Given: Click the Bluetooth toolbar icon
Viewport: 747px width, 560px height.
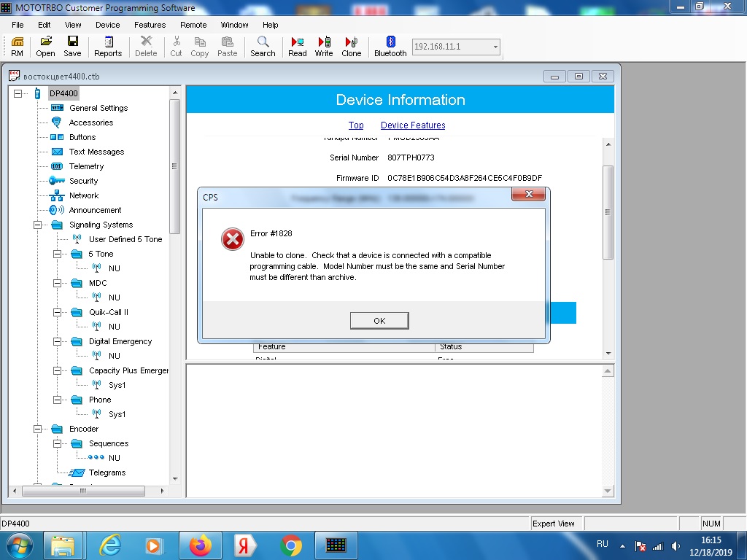Looking at the screenshot, I should (390, 47).
